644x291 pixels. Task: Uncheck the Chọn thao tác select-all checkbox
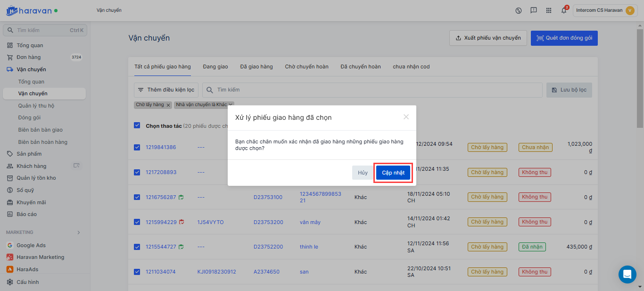137,125
